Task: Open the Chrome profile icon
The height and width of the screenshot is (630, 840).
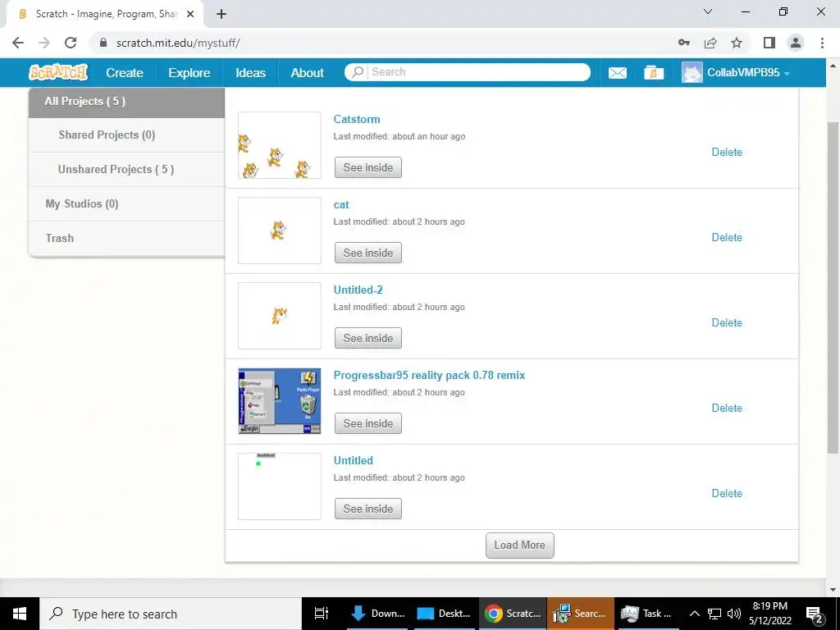Action: 796,43
